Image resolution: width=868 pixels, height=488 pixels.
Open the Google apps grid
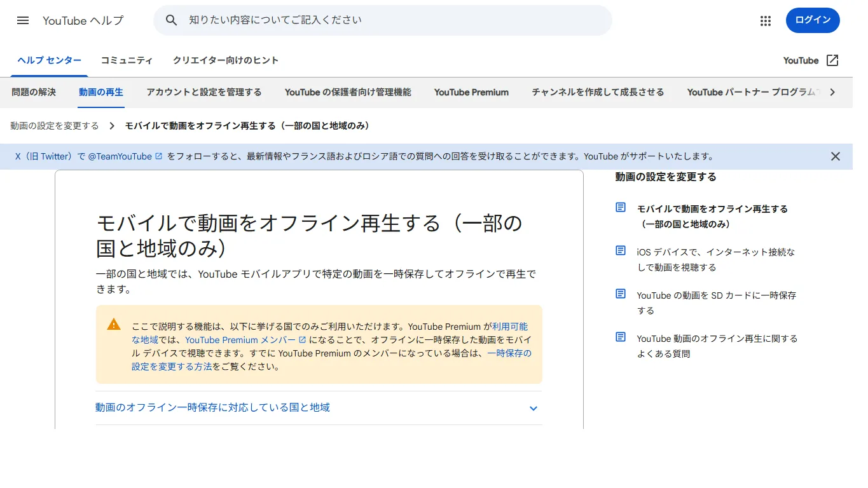click(x=766, y=20)
